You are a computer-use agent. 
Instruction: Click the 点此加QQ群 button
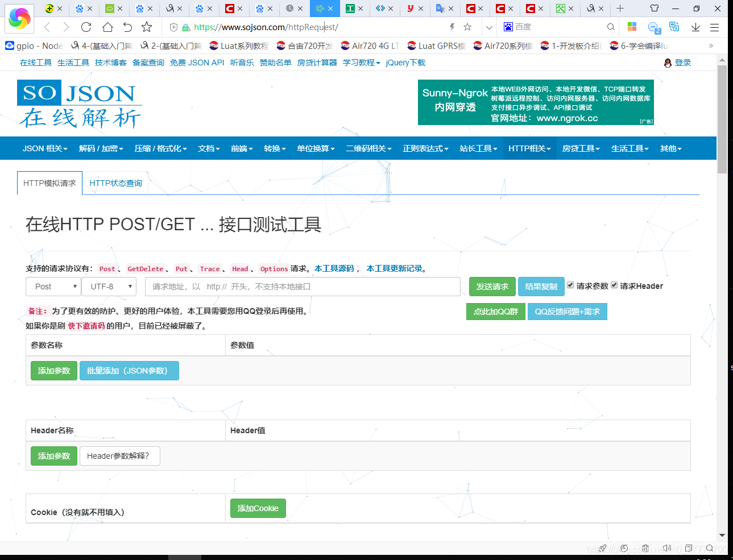point(496,312)
